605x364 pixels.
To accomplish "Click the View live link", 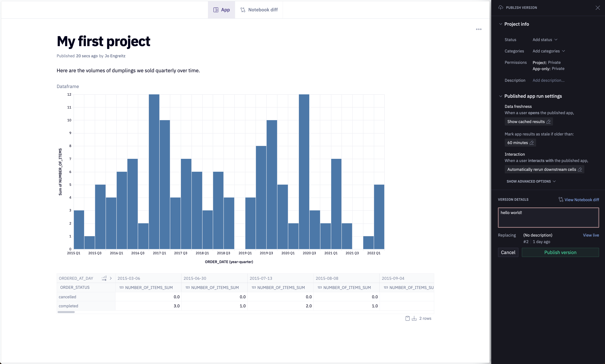I will click(591, 235).
